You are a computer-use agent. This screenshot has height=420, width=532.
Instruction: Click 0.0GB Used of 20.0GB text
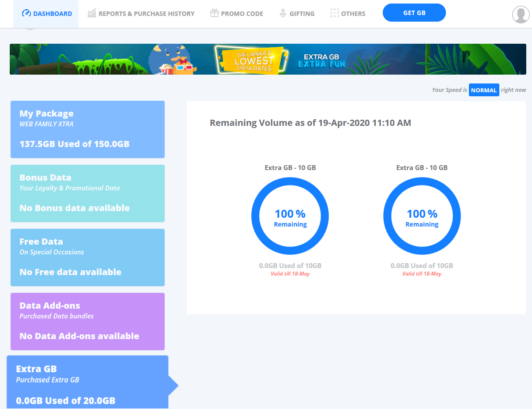[66, 401]
